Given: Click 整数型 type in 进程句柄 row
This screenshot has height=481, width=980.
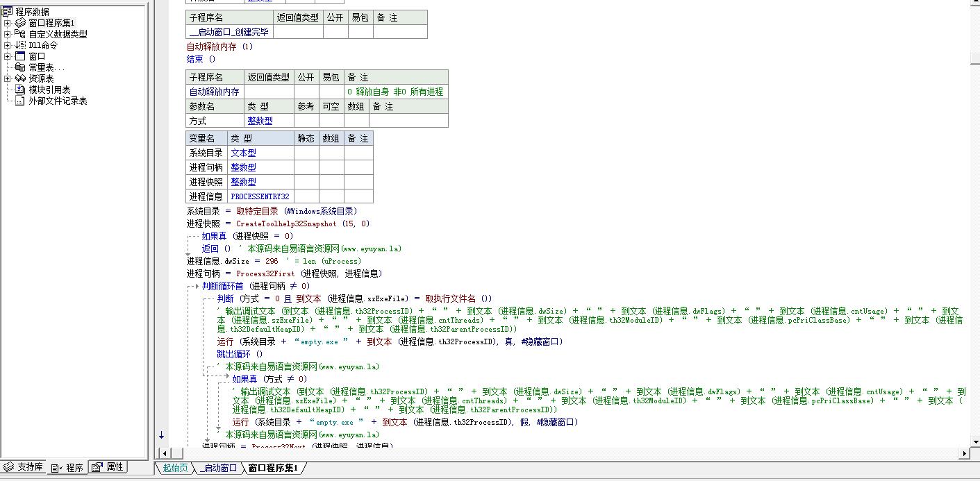Looking at the screenshot, I should point(260,167).
